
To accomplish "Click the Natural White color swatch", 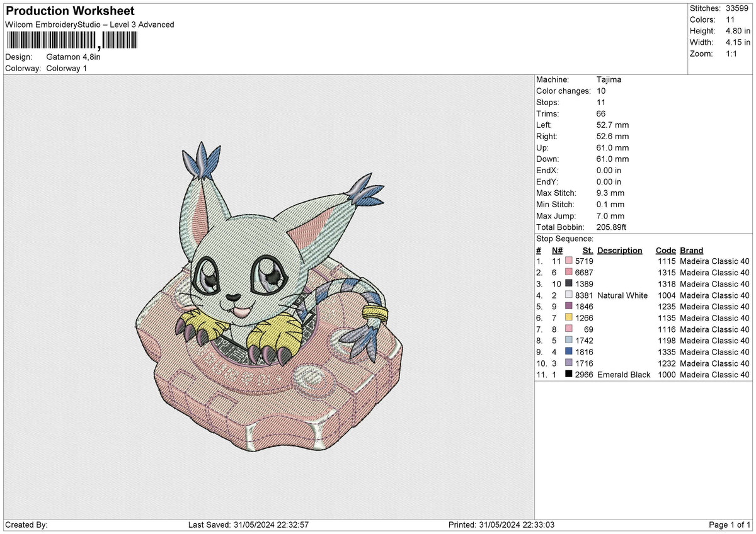I will coord(569,295).
